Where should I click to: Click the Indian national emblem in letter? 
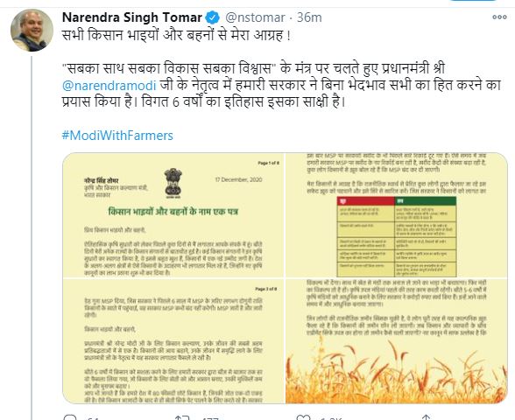click(173, 184)
